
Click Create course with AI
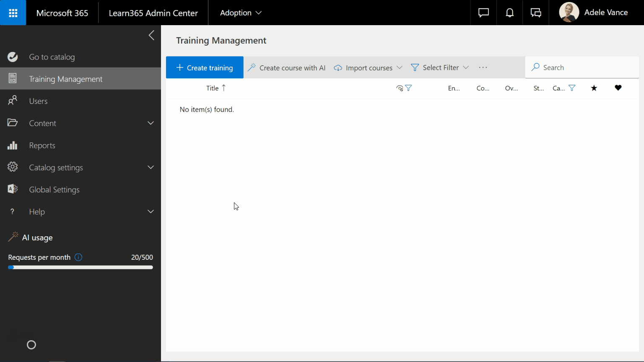(x=287, y=68)
